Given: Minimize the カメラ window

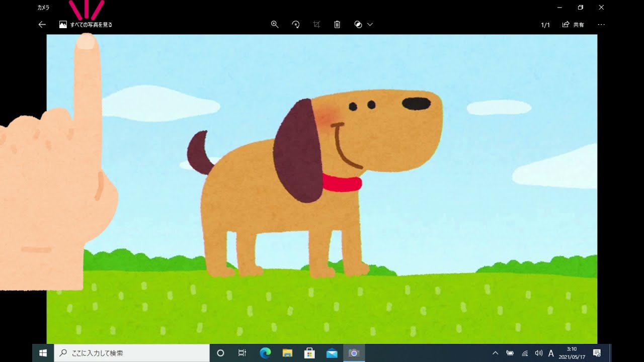Looking at the screenshot, I should (560, 8).
